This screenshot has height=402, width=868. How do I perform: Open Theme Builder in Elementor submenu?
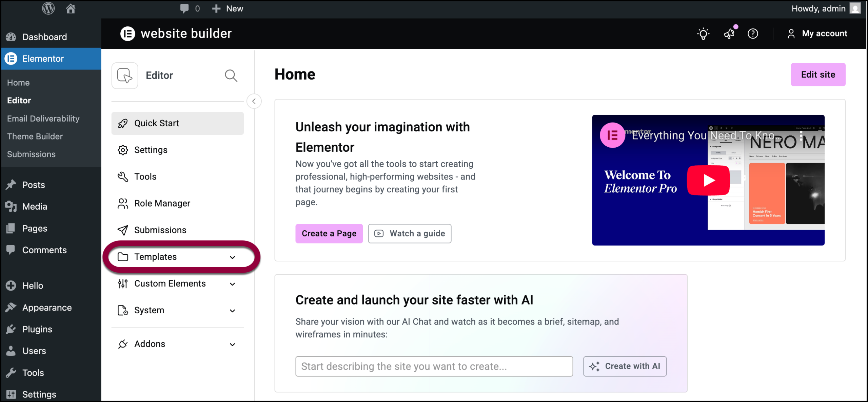point(35,136)
